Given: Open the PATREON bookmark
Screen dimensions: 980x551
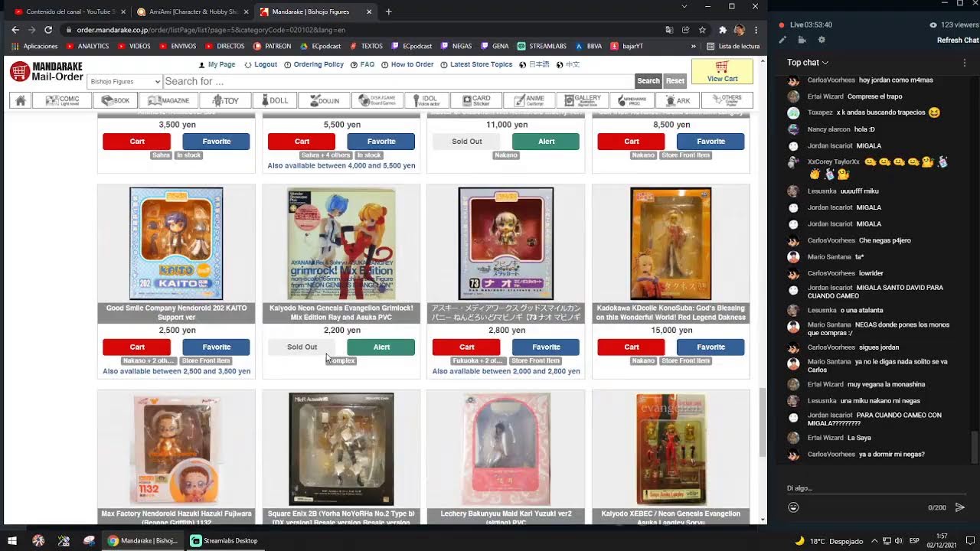Looking at the screenshot, I should coord(272,46).
